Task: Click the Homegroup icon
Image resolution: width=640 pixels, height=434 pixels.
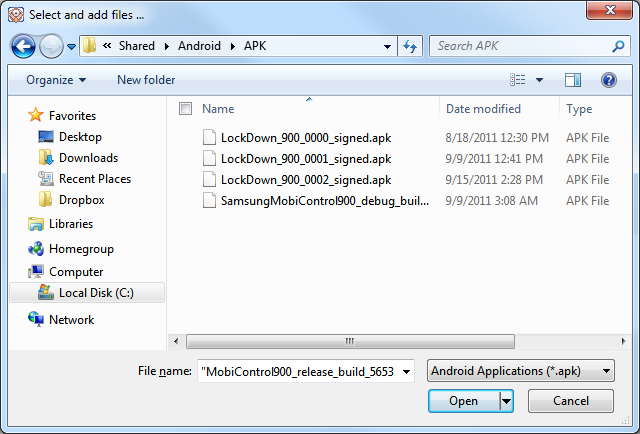Action: click(36, 248)
